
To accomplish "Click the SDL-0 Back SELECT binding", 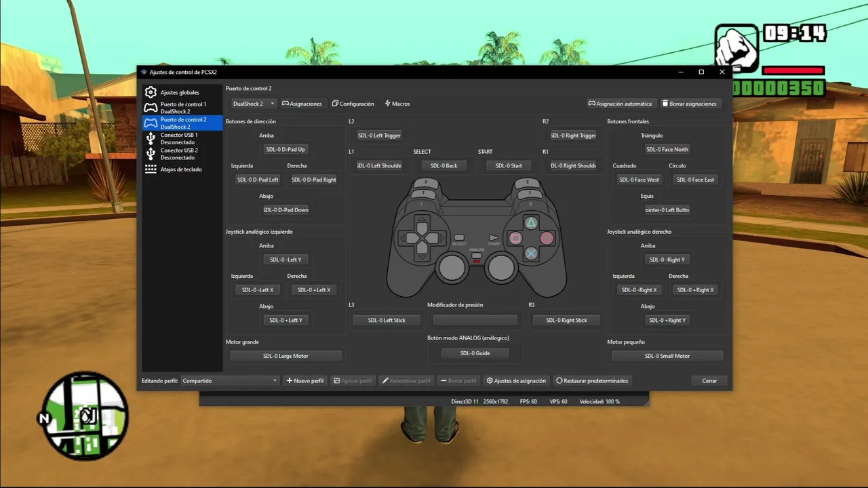I will pyautogui.click(x=444, y=166).
